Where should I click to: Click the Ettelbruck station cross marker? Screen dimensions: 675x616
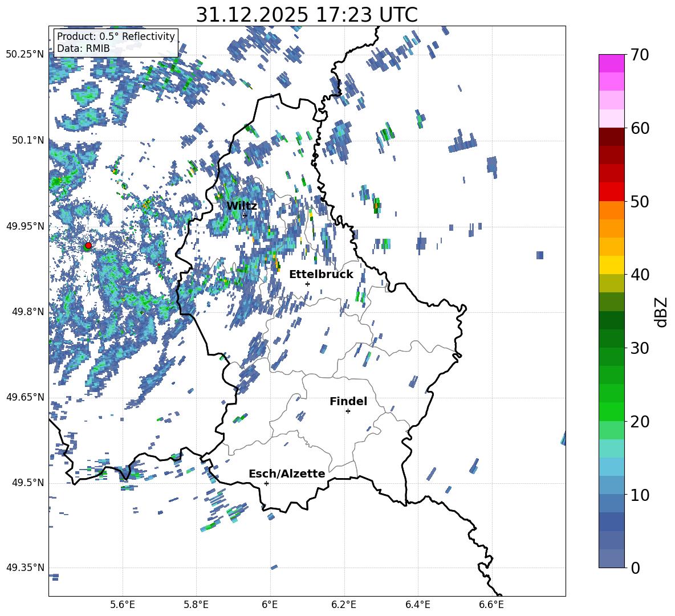307,284
